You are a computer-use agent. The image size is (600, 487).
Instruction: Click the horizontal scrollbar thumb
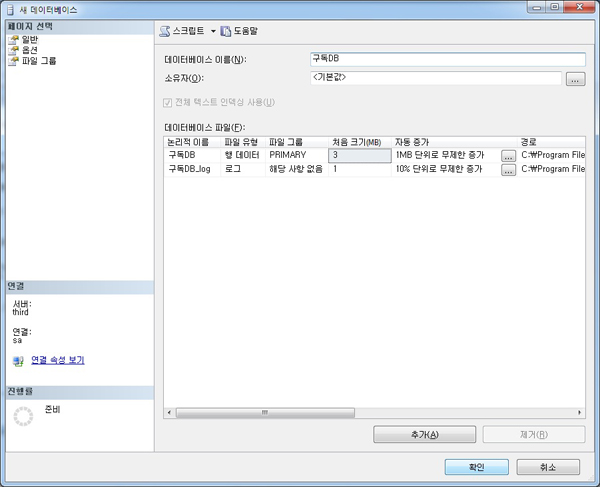tap(265, 413)
